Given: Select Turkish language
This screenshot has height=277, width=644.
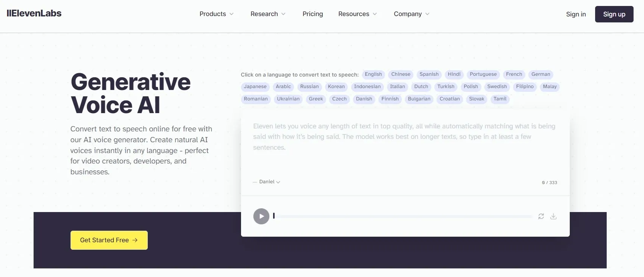Looking at the screenshot, I should pyautogui.click(x=446, y=87).
